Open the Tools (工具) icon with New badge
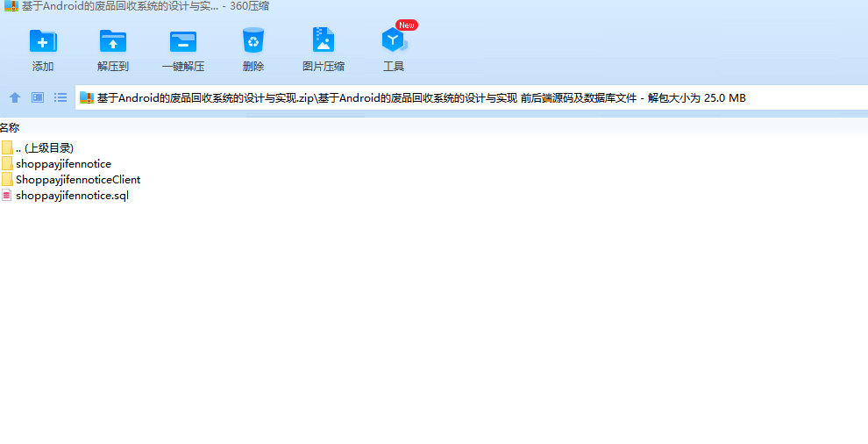The height and width of the screenshot is (444, 868). pyautogui.click(x=395, y=39)
